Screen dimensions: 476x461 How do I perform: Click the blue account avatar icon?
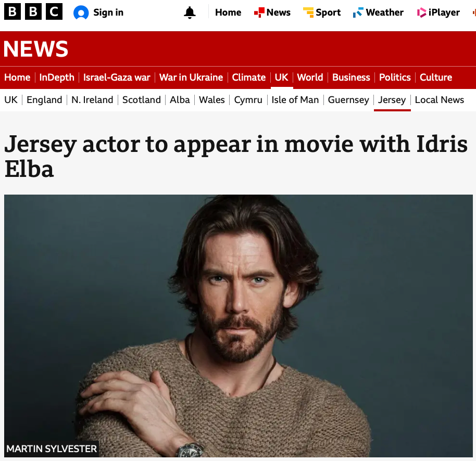[81, 12]
